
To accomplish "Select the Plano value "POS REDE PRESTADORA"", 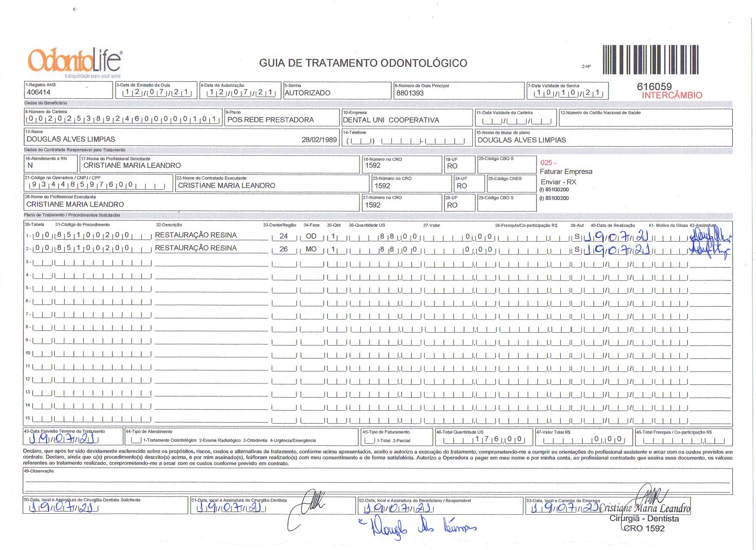I will click(270, 120).
